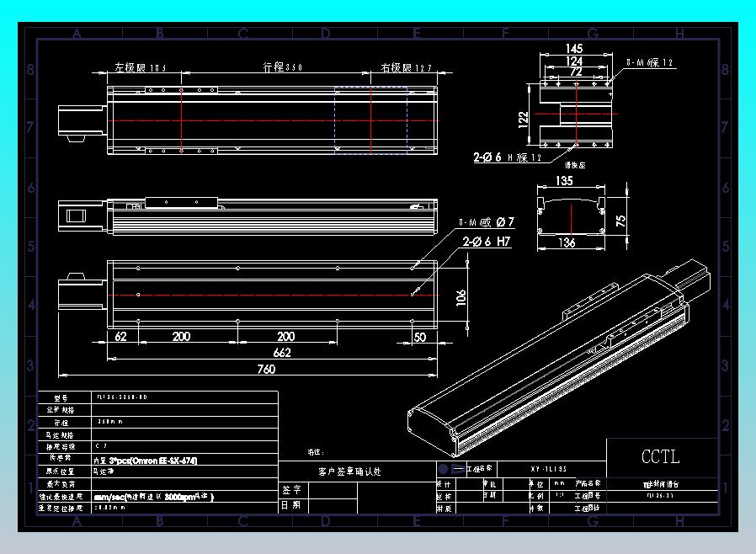
Task: Select the 662 length dimension
Action: [282, 353]
